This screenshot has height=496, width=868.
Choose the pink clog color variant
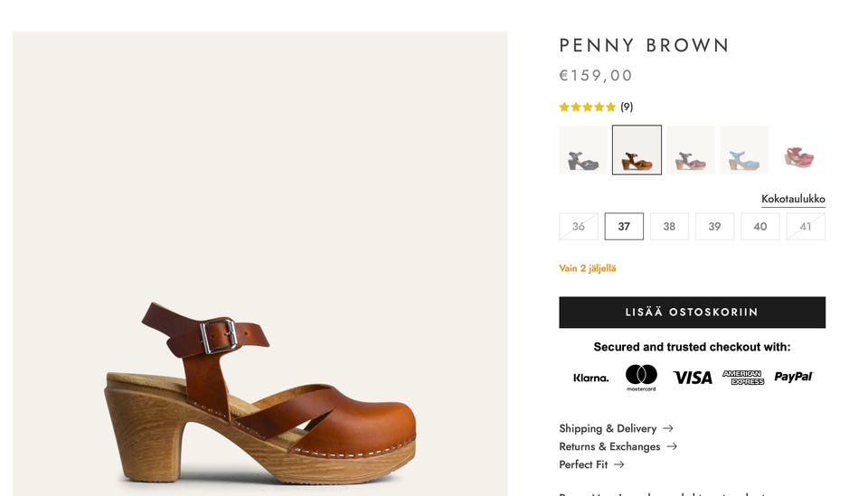click(798, 150)
